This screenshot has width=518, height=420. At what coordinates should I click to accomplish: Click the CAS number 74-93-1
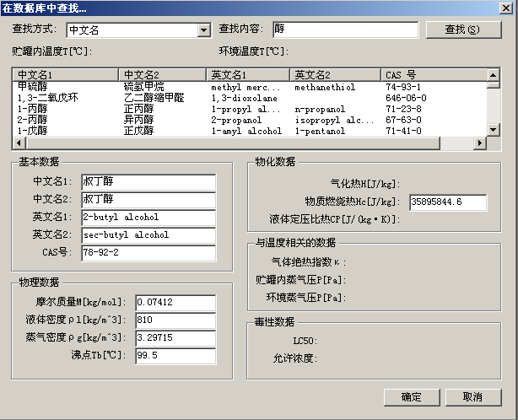(x=403, y=87)
